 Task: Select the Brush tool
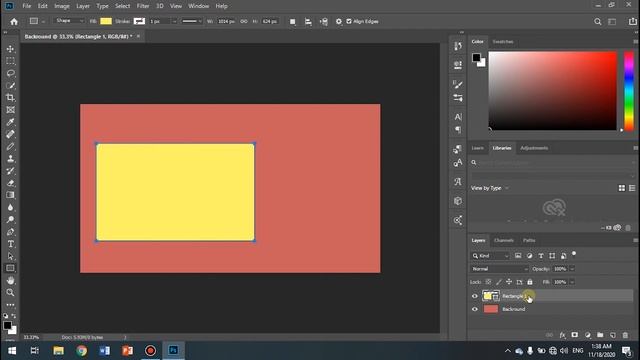pos(11,147)
